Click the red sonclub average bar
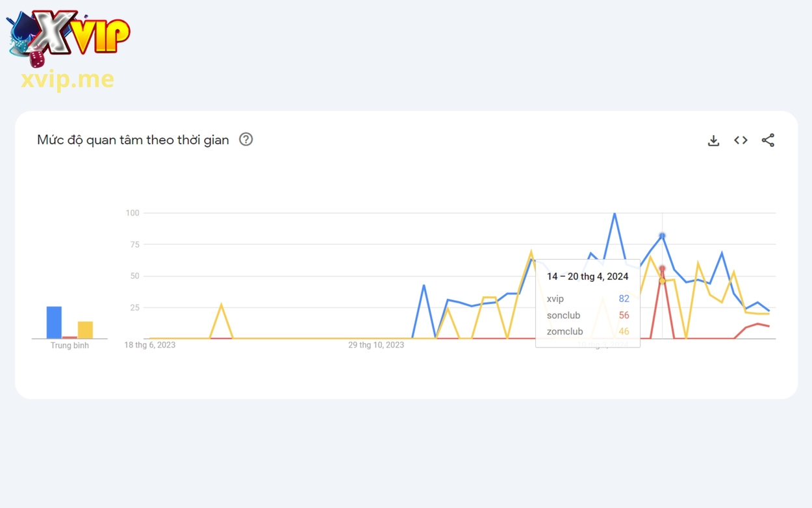Image resolution: width=812 pixels, height=508 pixels. click(x=70, y=337)
